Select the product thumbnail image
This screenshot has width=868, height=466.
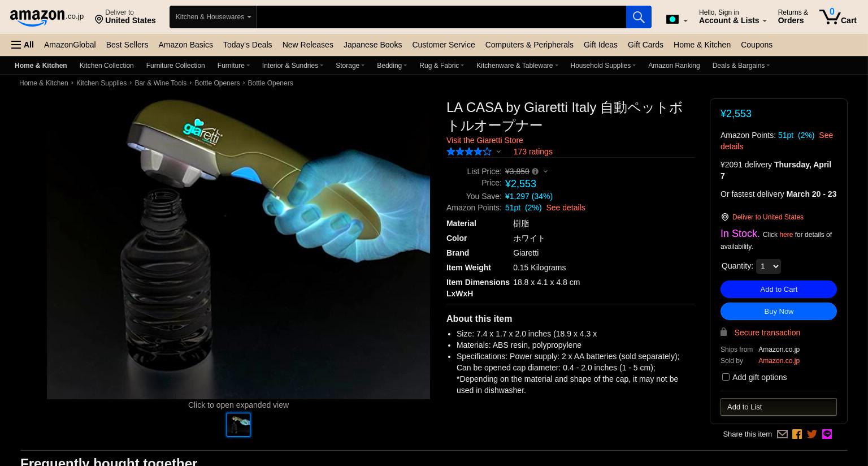[x=238, y=425]
